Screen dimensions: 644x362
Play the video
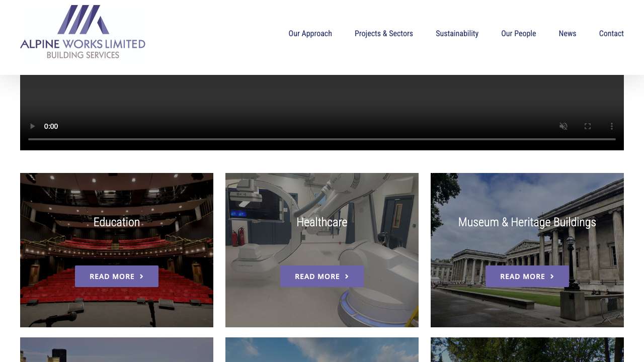click(x=33, y=126)
